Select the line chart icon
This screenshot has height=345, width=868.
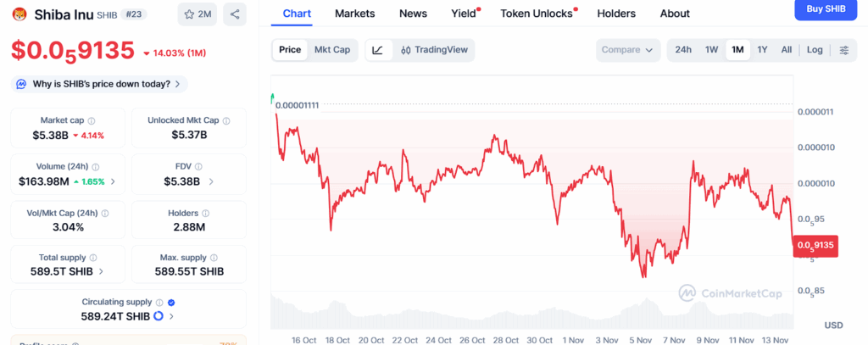coord(377,50)
